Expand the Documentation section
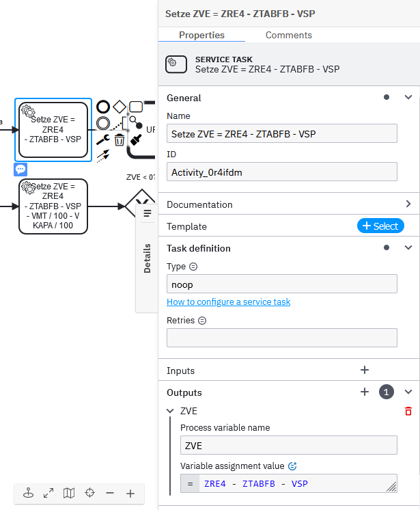The width and height of the screenshot is (420, 510). 408,204
